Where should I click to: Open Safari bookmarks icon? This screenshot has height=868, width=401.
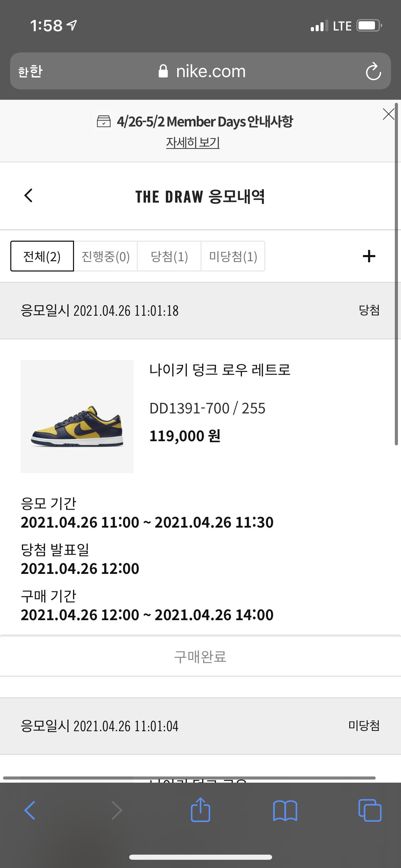tap(285, 810)
